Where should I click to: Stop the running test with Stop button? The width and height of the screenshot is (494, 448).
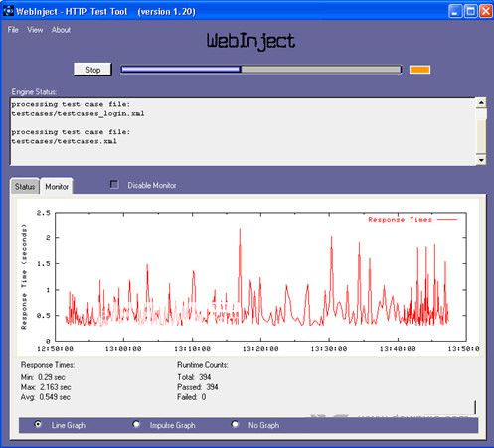coord(92,70)
